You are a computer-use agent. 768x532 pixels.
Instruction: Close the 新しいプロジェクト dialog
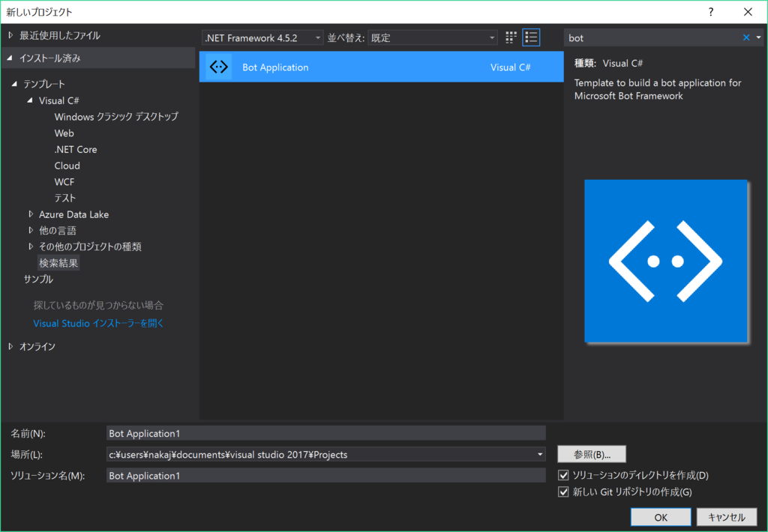click(748, 12)
